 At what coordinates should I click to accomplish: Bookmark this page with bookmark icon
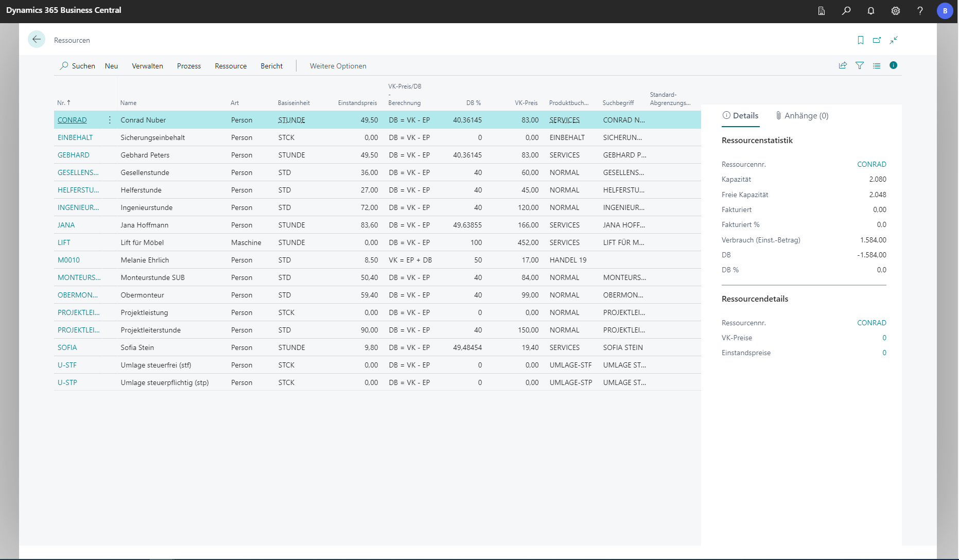pyautogui.click(x=860, y=40)
